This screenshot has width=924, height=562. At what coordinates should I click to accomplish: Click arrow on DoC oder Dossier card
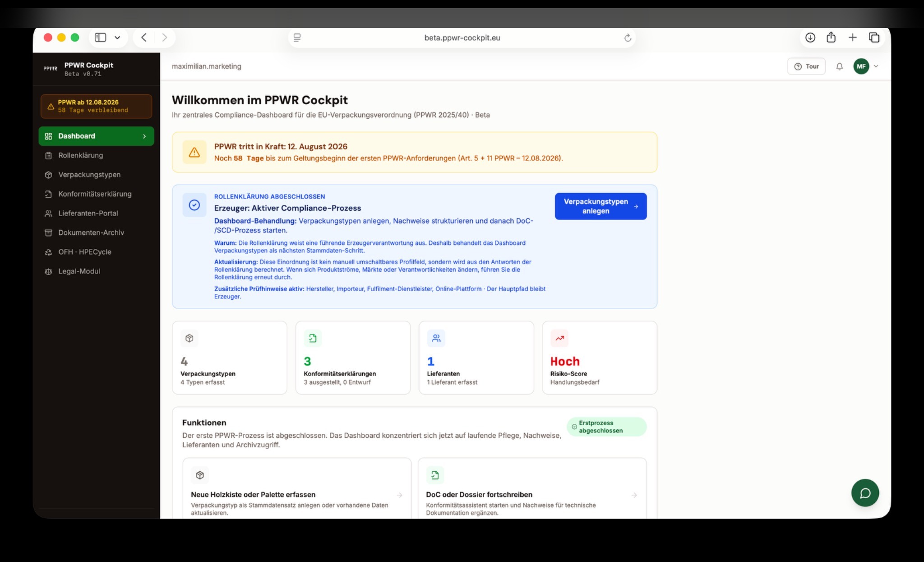click(634, 495)
